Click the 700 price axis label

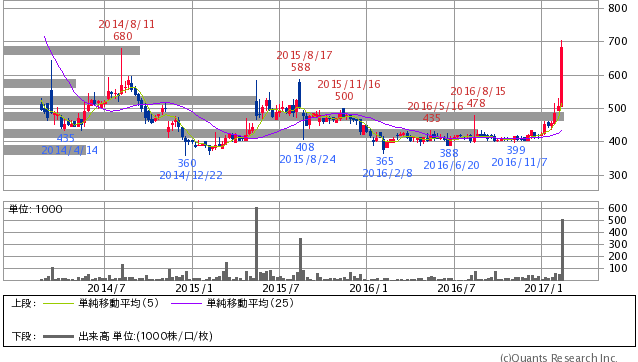pos(617,41)
